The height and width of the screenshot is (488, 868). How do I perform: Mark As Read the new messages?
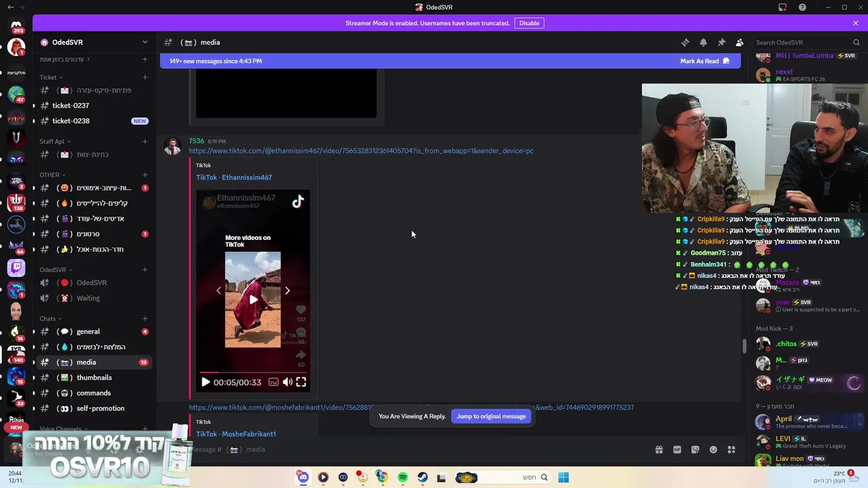[x=705, y=61]
